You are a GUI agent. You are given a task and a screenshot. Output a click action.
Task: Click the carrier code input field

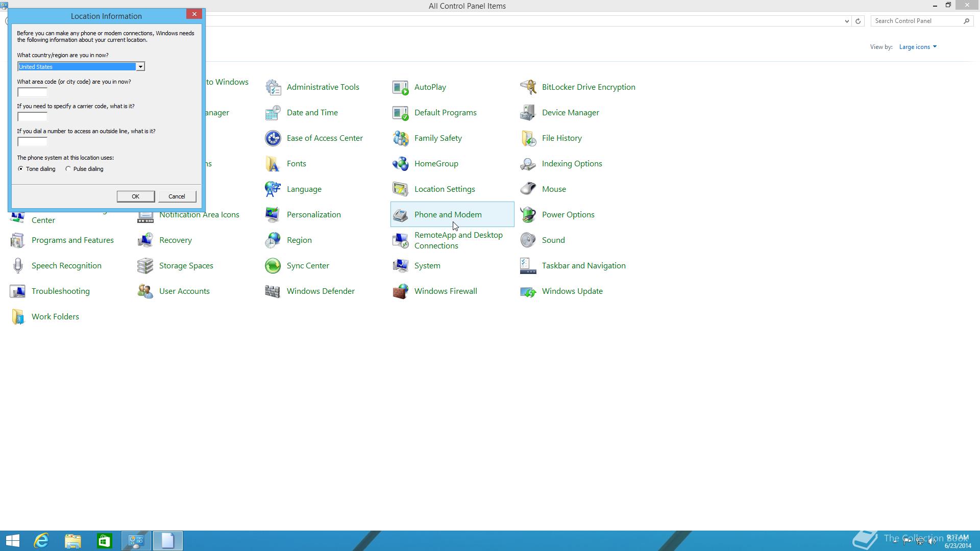coord(32,117)
